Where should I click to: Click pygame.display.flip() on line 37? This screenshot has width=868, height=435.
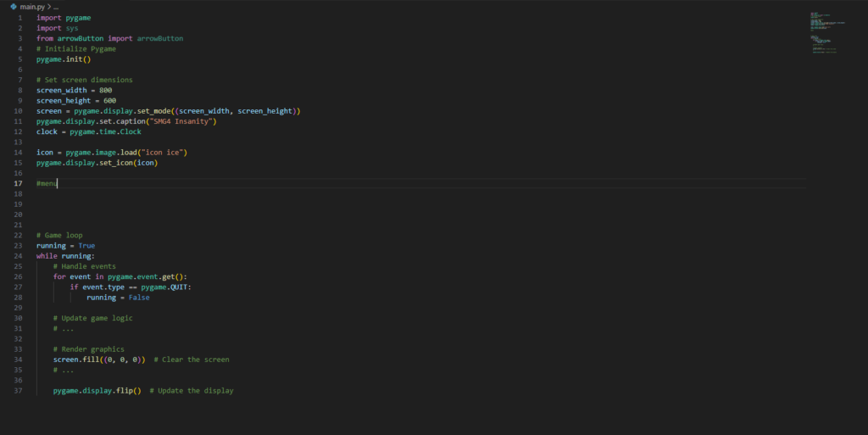point(97,391)
